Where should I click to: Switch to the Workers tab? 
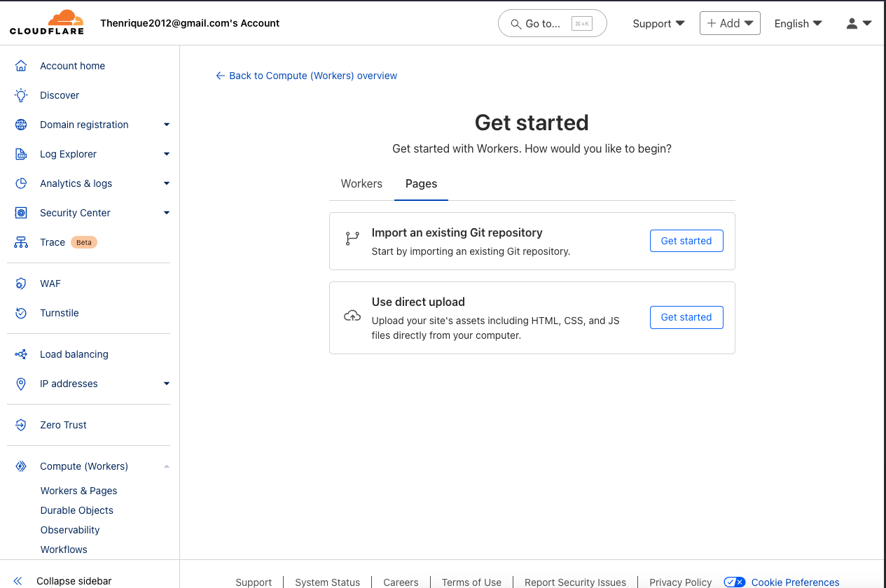coord(361,183)
